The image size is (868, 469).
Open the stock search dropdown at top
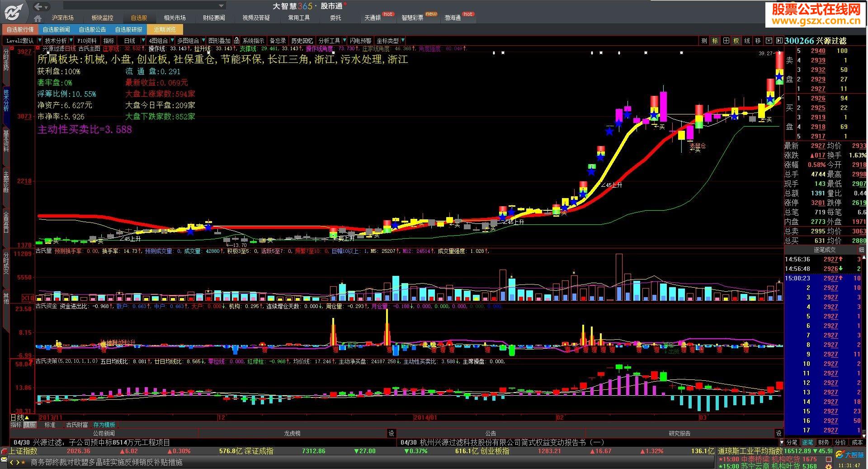point(222,6)
